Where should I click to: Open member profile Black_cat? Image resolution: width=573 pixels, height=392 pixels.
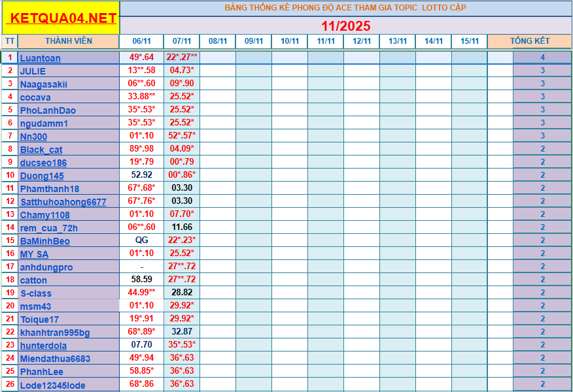tap(43, 150)
